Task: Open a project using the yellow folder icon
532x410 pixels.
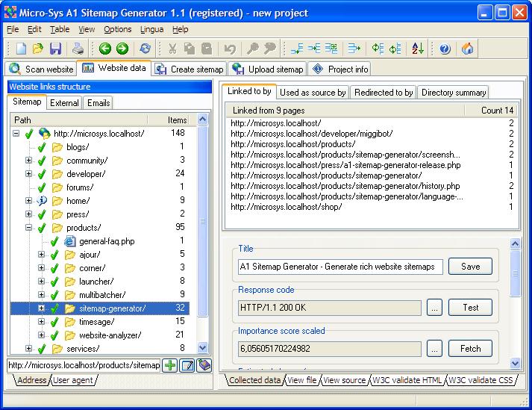Action: click(x=38, y=49)
